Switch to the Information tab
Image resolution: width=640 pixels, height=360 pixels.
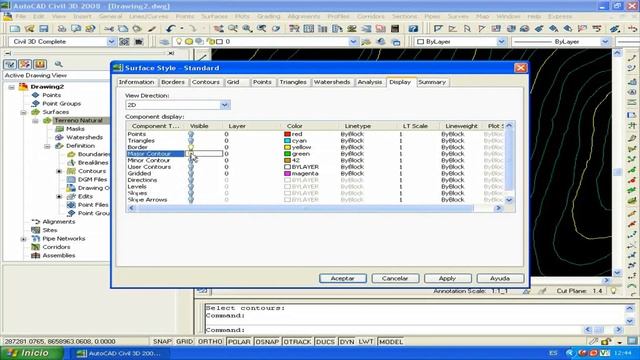point(136,82)
